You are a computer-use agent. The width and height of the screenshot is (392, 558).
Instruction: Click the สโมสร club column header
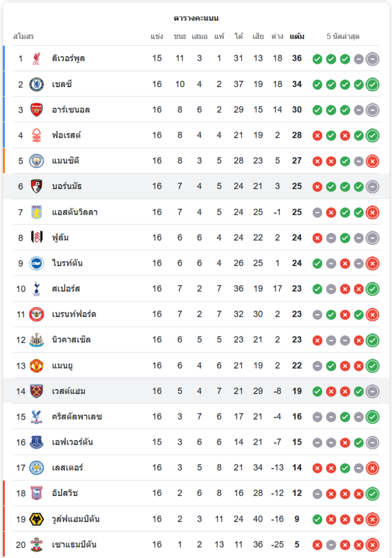(23, 37)
